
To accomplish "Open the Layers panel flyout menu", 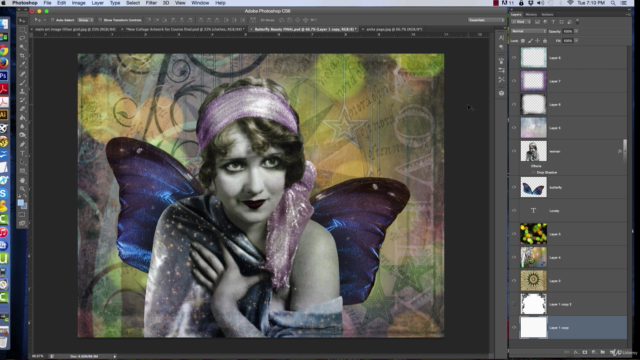I will point(628,14).
